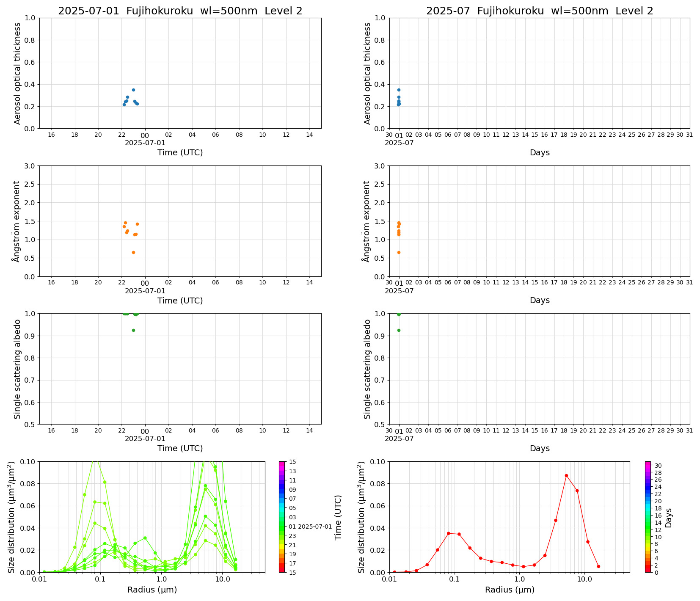Image resolution: width=700 pixels, height=601 pixels.
Task: Select "Single scattering albedo" label of daily plot
Action: point(17,369)
